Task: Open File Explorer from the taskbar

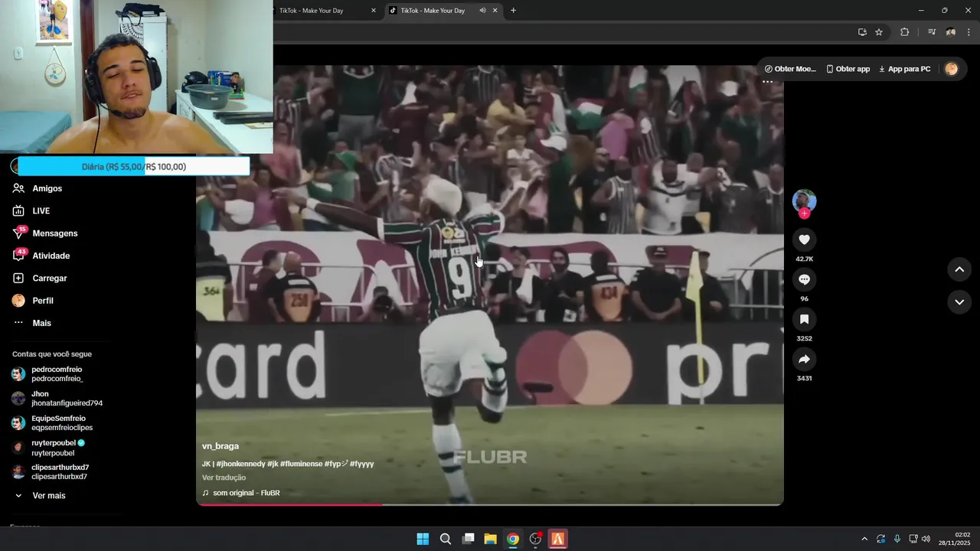Action: (x=490, y=539)
